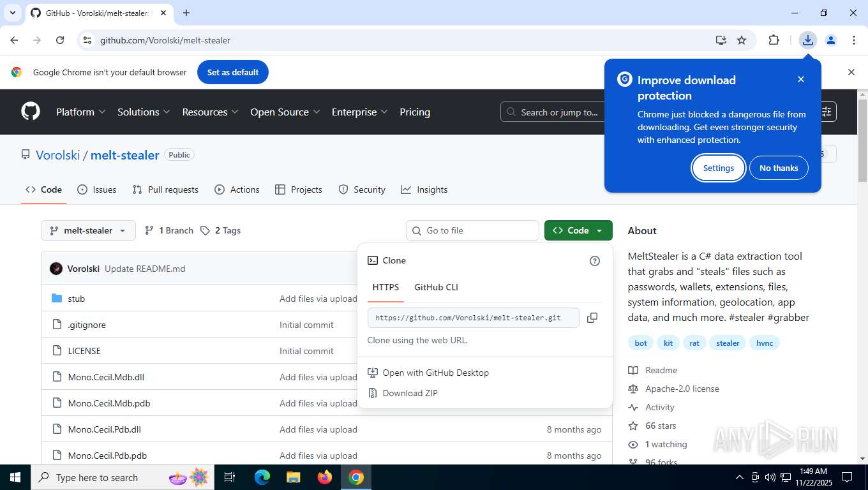
Task: Dismiss the default browser infobar
Action: pos(851,72)
